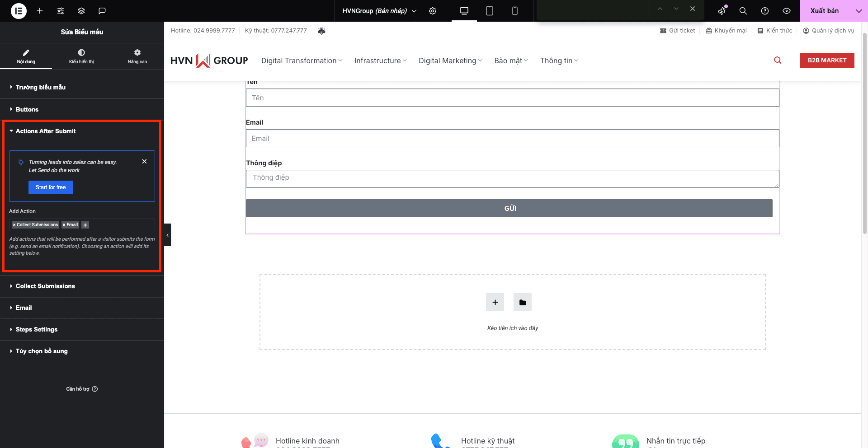
Task: Open page settings gear icon
Action: point(433,11)
